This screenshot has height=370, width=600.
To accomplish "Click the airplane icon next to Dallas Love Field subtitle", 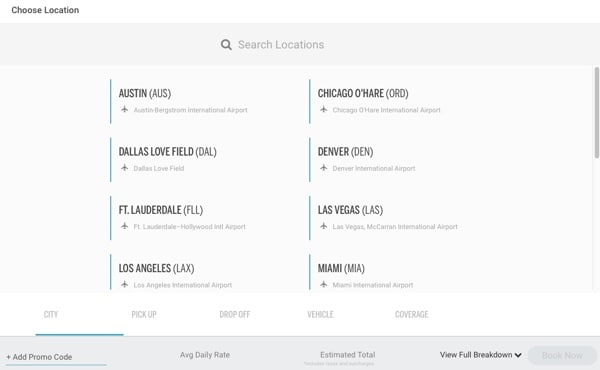I will point(124,168).
